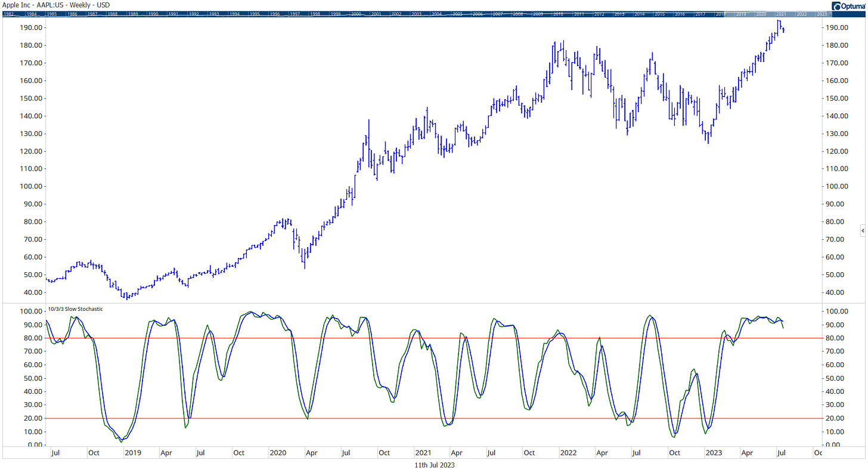This screenshot has width=868, height=472.
Task: Click Oct at the far right of the date axis
Action: (819, 453)
